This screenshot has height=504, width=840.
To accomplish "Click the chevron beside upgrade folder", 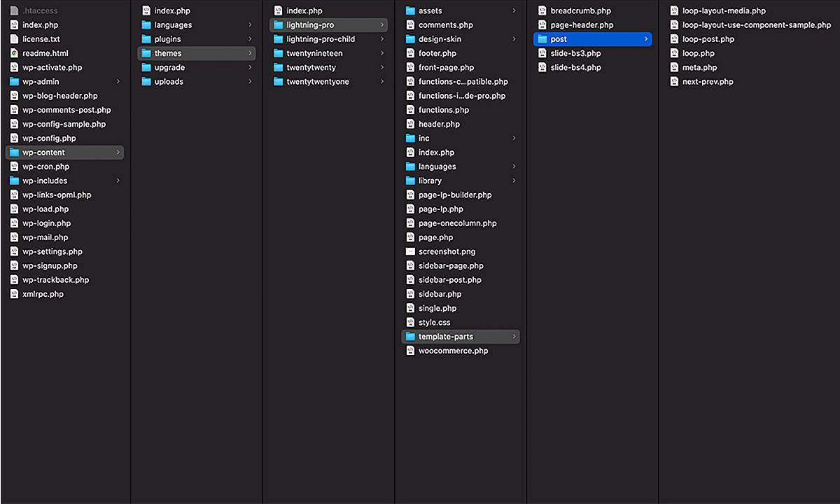I will pyautogui.click(x=250, y=67).
